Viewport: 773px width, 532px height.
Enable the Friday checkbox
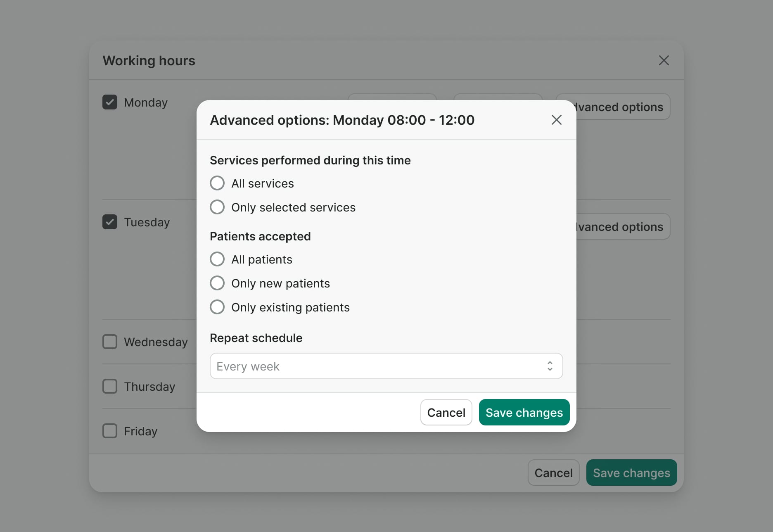click(x=110, y=431)
